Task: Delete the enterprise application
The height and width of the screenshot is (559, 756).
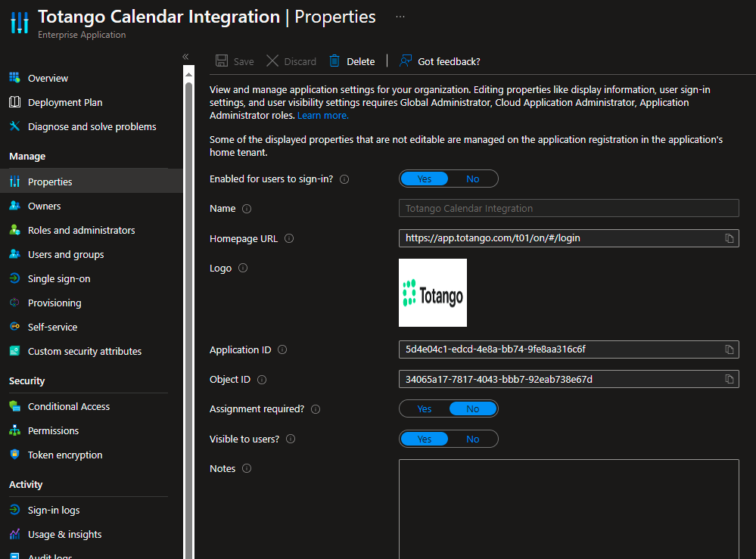Action: tap(352, 61)
